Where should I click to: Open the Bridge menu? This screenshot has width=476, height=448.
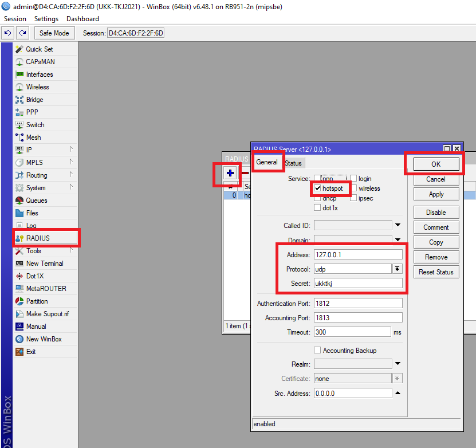(x=45, y=100)
